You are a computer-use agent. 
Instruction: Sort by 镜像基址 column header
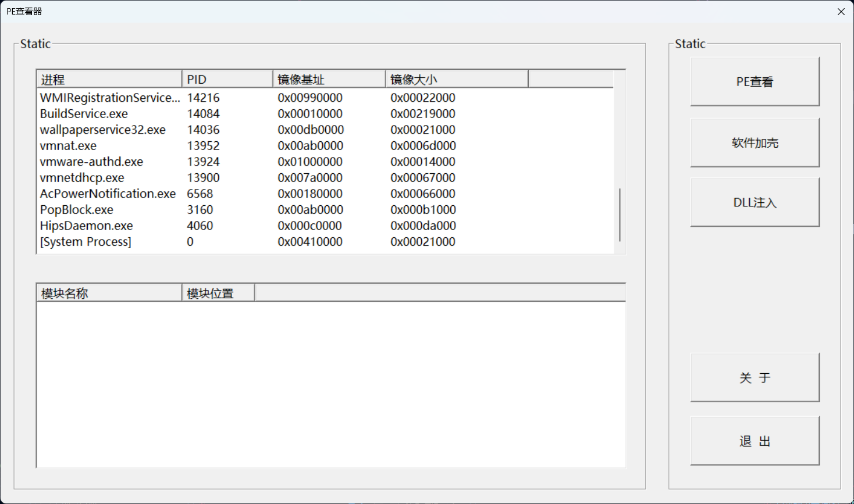pos(329,80)
